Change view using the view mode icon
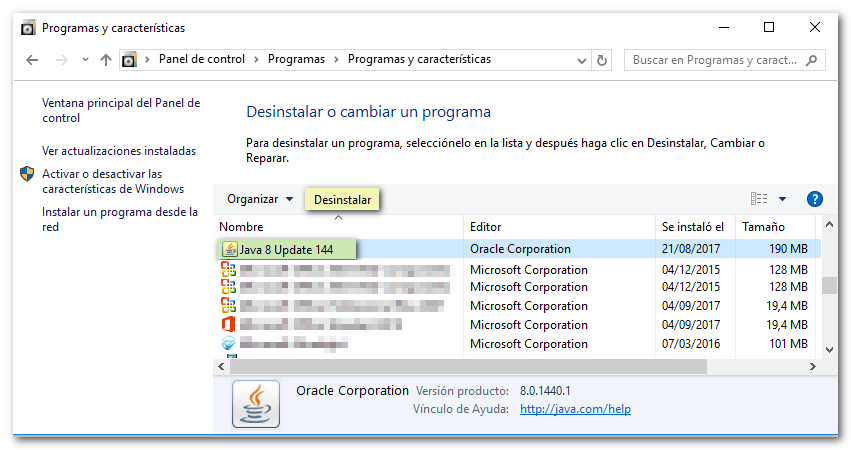Viewport: 851px width, 450px height. click(x=759, y=199)
